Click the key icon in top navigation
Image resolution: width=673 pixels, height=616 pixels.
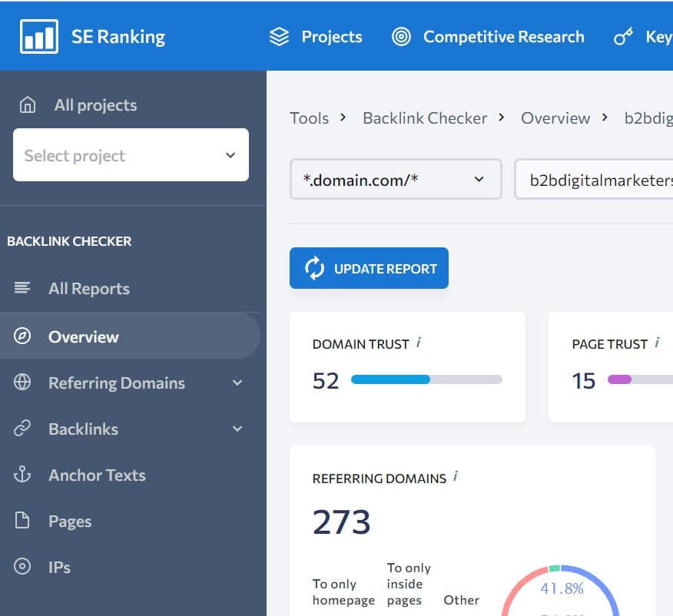[623, 36]
